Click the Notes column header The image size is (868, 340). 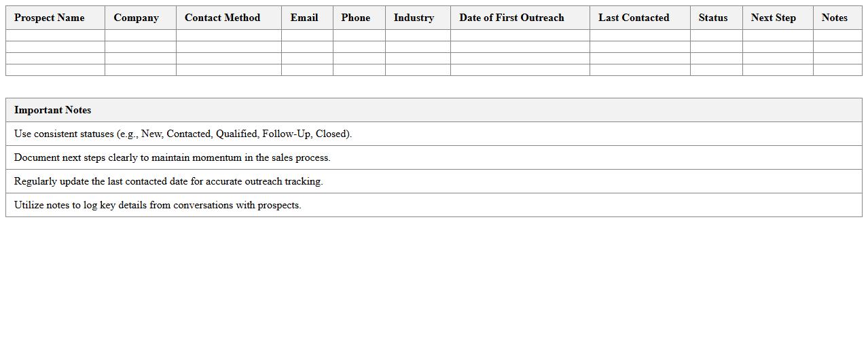tap(834, 18)
